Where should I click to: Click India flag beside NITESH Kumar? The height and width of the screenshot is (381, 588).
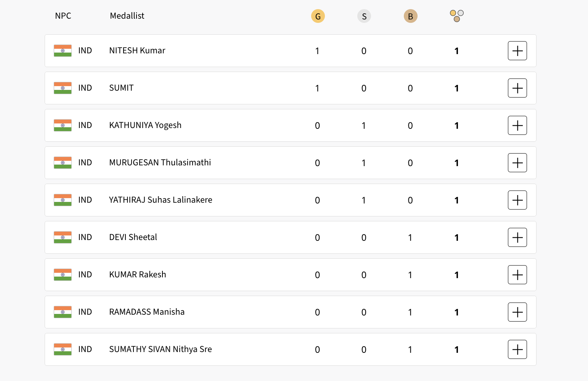click(63, 51)
